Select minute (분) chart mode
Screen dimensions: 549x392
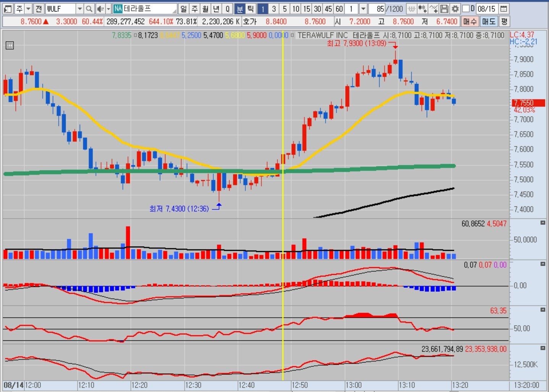(239, 8)
